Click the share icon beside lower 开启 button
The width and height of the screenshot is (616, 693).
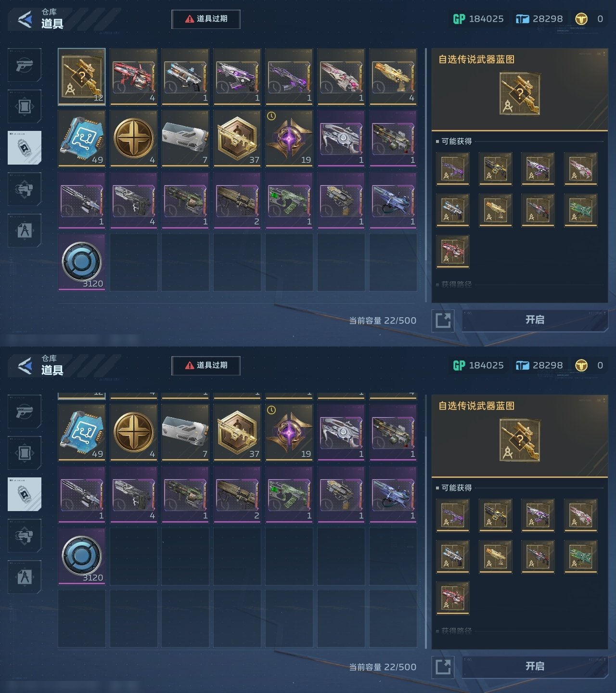coord(443,667)
